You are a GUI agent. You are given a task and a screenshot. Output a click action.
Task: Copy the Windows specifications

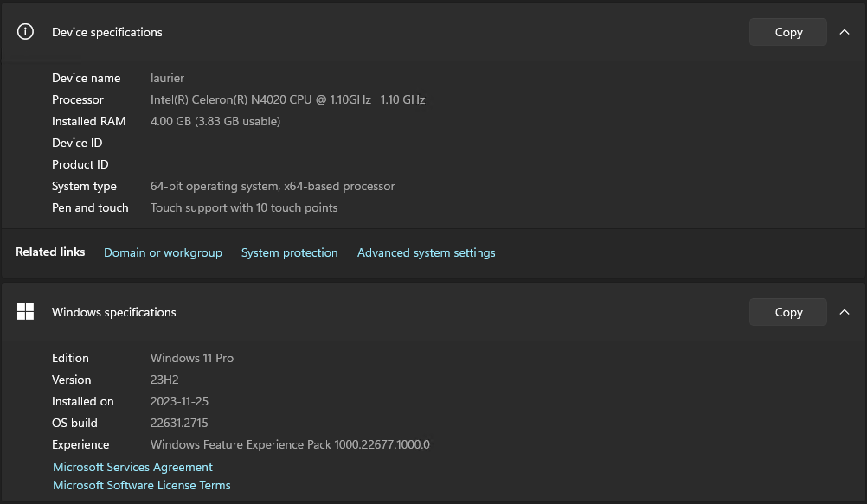[x=788, y=312]
